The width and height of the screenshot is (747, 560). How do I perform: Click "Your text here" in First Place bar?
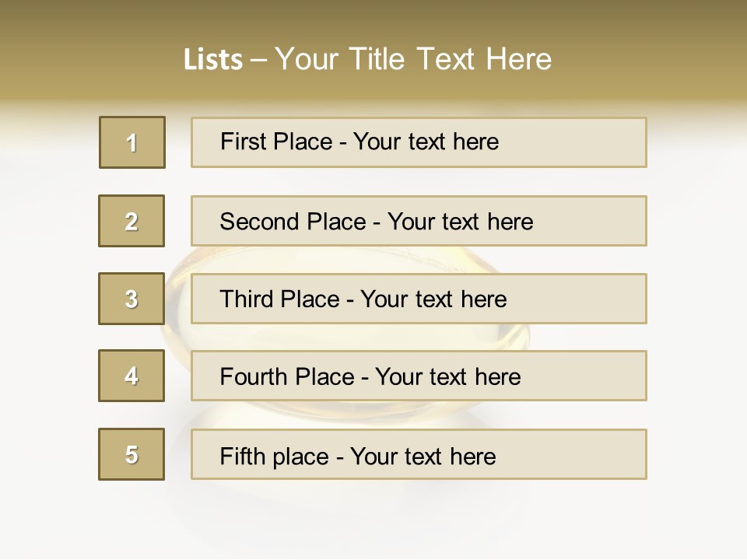pyautogui.click(x=426, y=142)
